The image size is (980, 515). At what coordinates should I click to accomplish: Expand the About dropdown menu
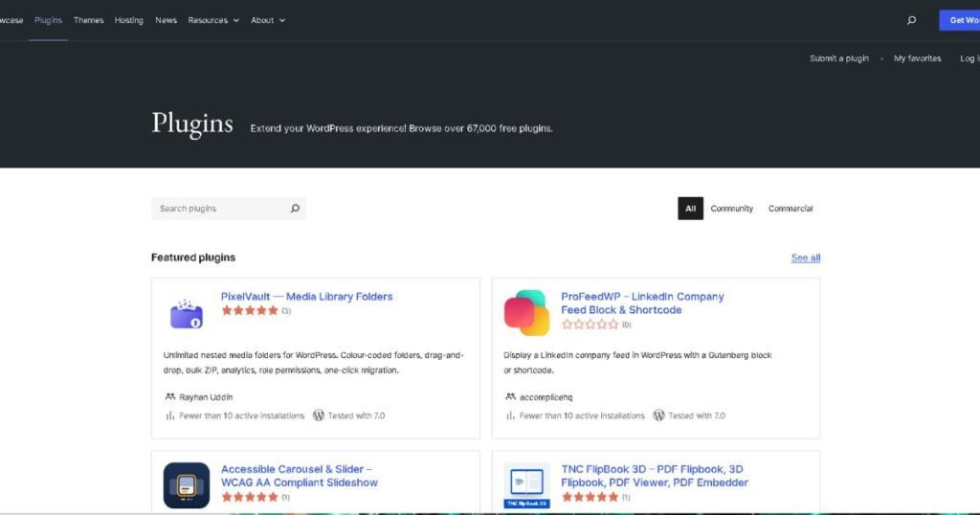pyautogui.click(x=268, y=20)
